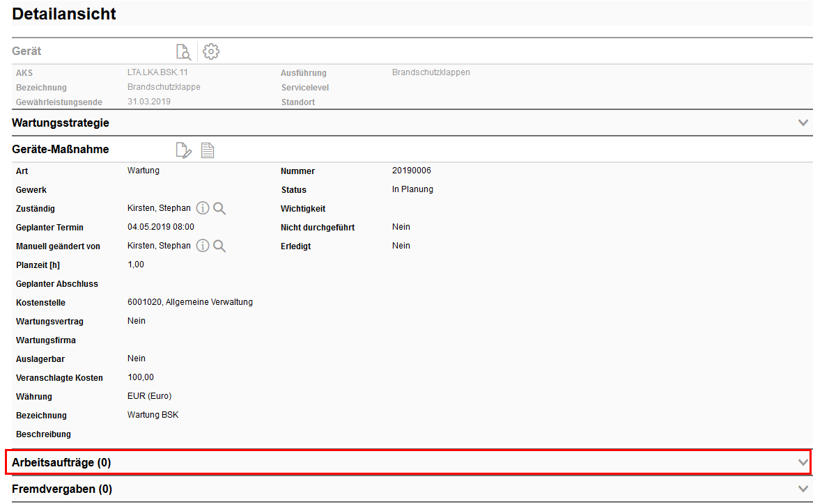Click the Status value In Planung

coord(412,189)
